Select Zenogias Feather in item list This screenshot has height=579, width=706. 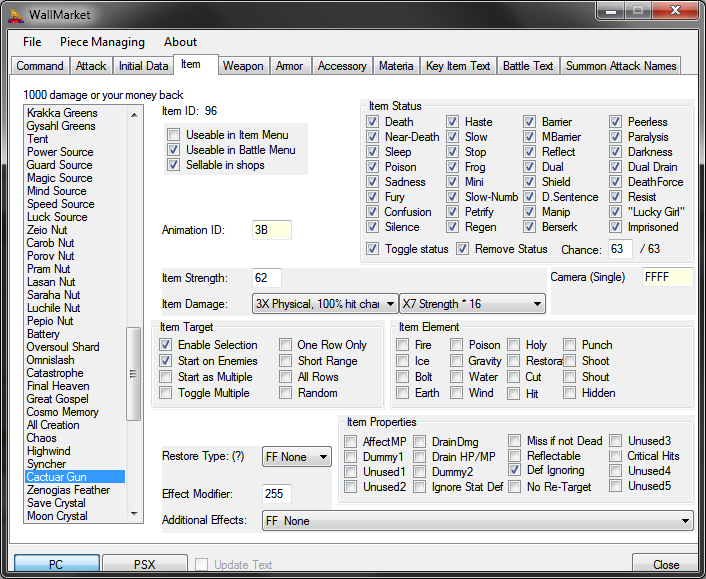[x=75, y=490]
